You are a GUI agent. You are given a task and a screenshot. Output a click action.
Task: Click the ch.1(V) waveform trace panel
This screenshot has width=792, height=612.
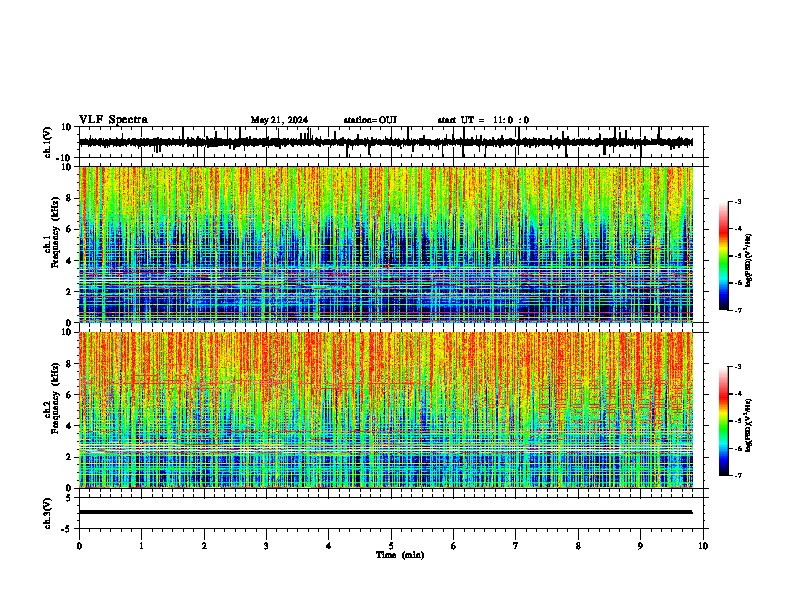391,142
